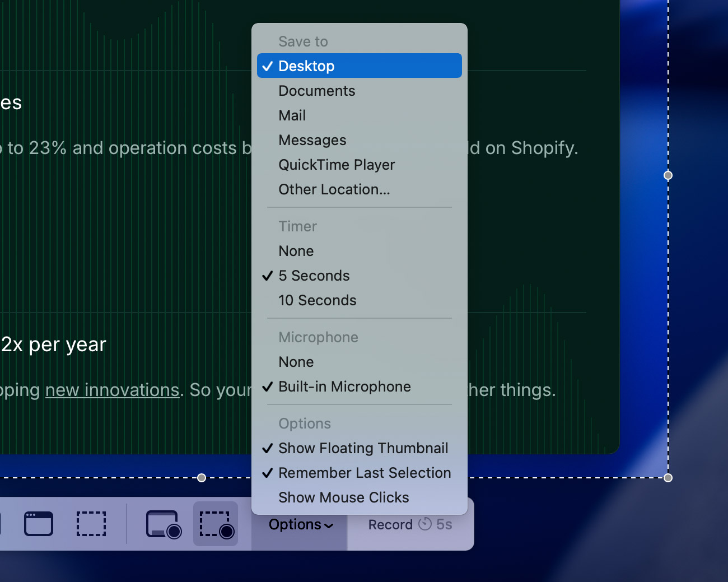The width and height of the screenshot is (728, 582).
Task: Save recordings to Messages
Action: coord(360,140)
